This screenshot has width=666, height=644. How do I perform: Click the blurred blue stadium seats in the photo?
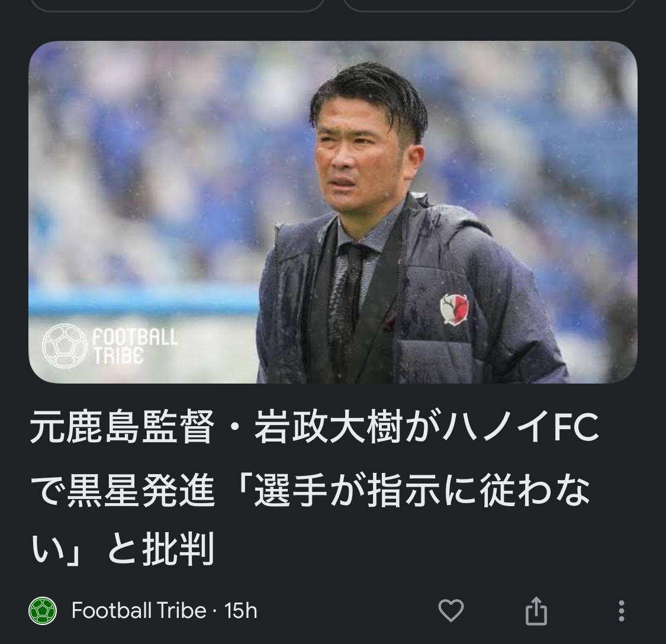tap(149, 170)
